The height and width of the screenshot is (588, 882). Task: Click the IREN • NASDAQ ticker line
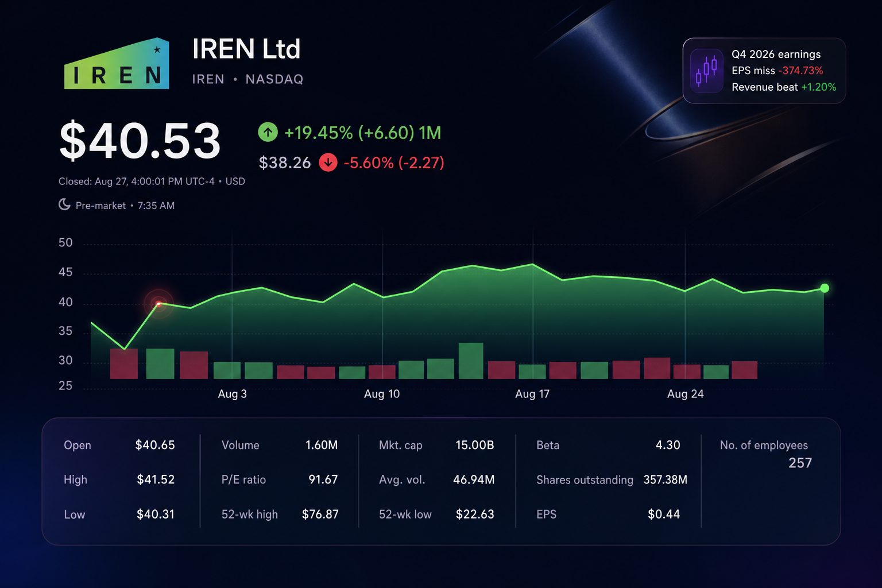pyautogui.click(x=247, y=79)
